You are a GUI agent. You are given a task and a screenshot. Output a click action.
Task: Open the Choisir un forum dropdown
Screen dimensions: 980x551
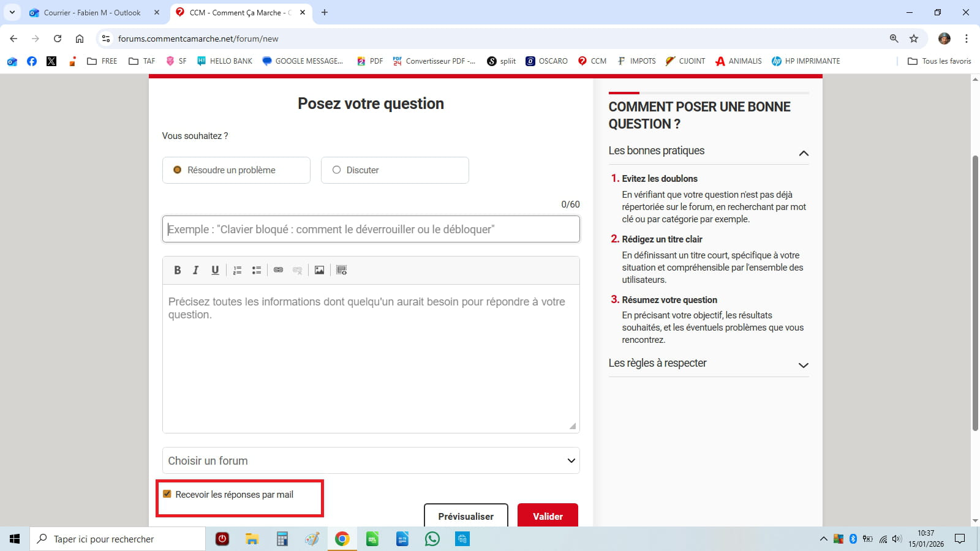[371, 460]
